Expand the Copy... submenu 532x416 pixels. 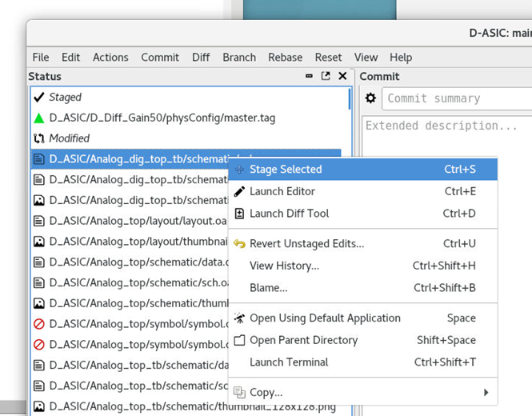[486, 393]
